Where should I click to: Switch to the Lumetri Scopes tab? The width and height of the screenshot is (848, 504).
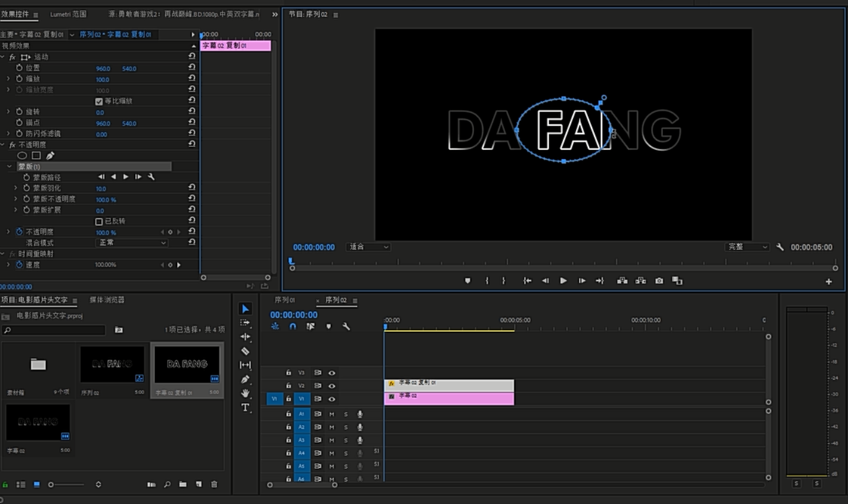[x=68, y=14]
